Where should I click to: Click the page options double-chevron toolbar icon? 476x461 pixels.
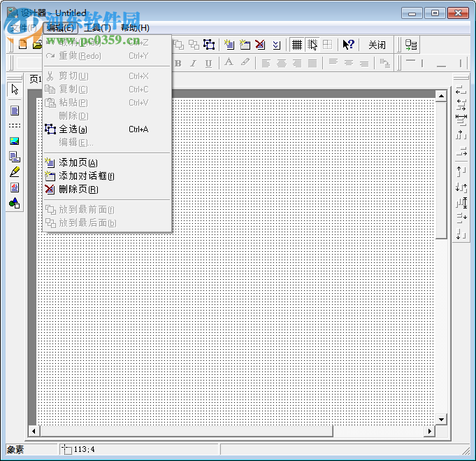[276, 45]
